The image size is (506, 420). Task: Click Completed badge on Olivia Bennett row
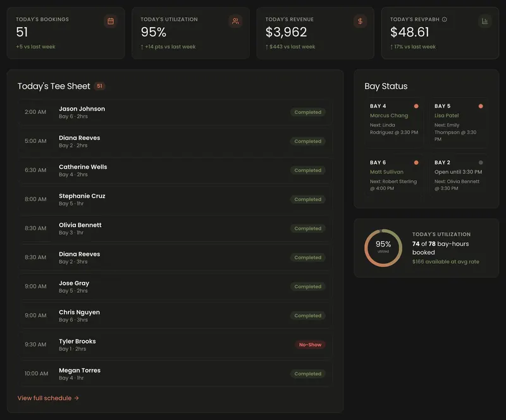coord(307,228)
